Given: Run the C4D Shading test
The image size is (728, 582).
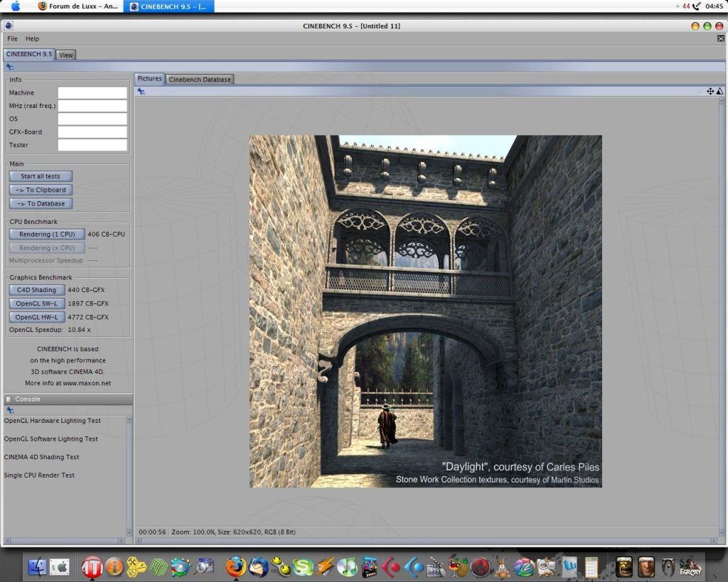Looking at the screenshot, I should (x=37, y=290).
